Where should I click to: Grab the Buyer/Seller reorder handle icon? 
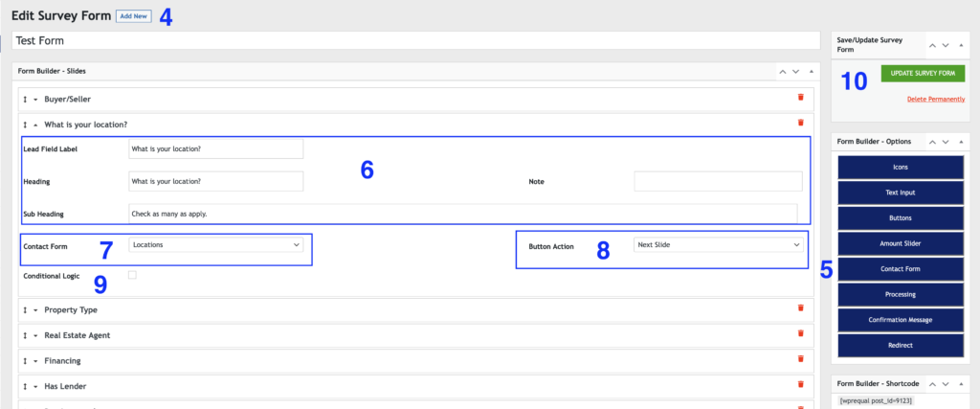point(26,100)
